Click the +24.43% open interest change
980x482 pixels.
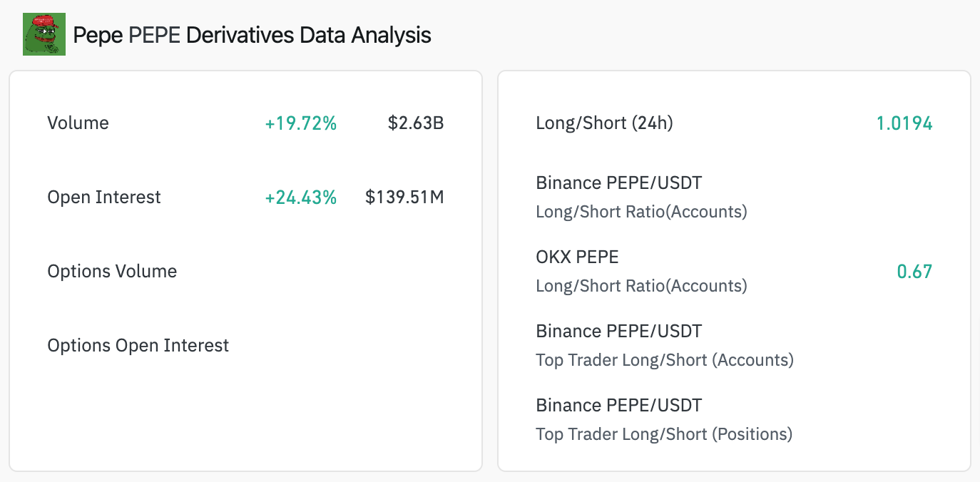click(x=300, y=197)
